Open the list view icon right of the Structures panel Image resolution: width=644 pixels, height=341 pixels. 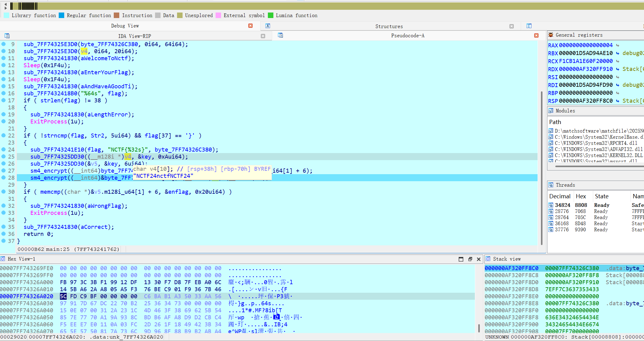pyautogui.click(x=529, y=26)
